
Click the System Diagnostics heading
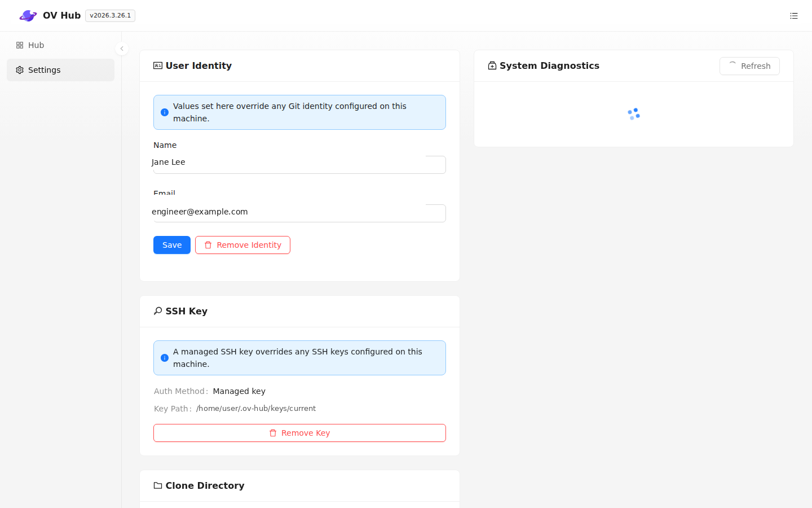point(549,65)
